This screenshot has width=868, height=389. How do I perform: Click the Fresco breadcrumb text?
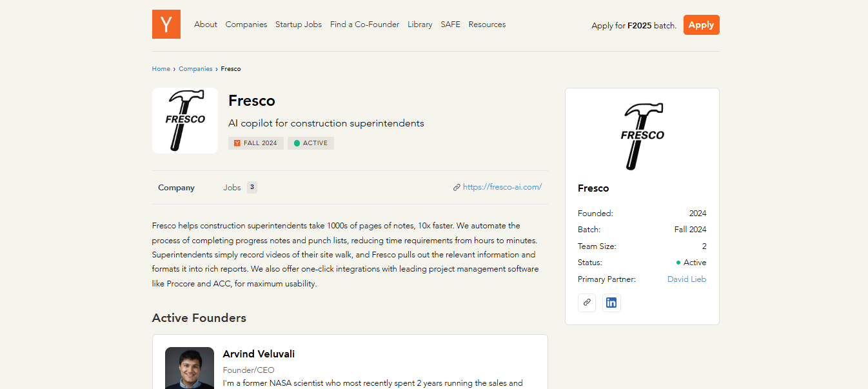(x=231, y=69)
